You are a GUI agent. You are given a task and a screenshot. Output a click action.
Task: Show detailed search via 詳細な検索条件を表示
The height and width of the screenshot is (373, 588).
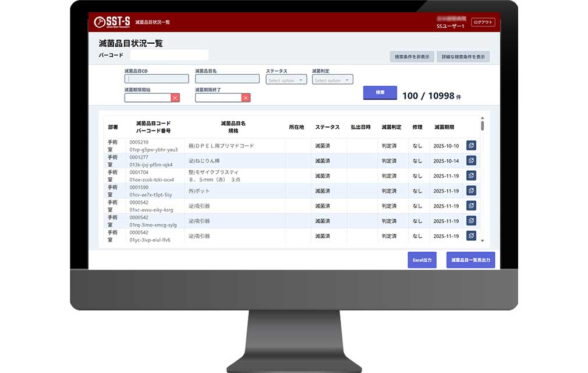tap(463, 57)
